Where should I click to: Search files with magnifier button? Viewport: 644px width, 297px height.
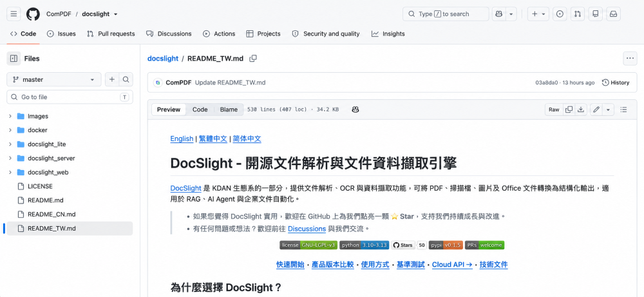point(126,80)
